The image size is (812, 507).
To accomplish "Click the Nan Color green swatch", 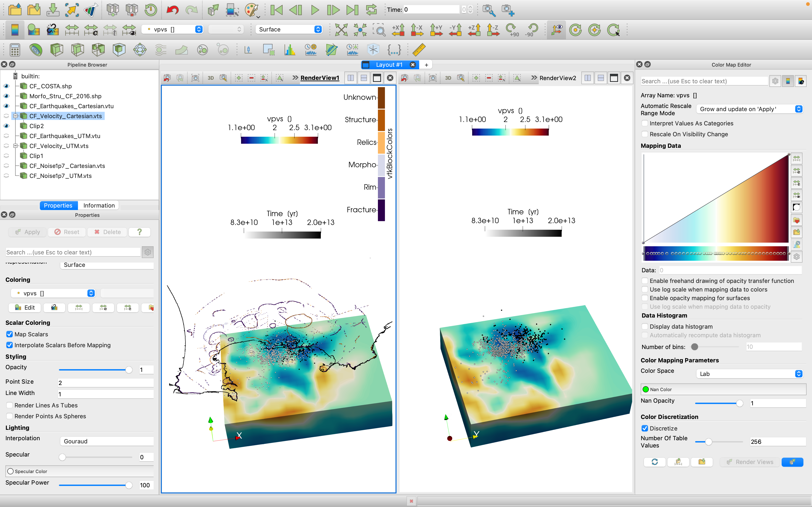I will [x=645, y=389].
